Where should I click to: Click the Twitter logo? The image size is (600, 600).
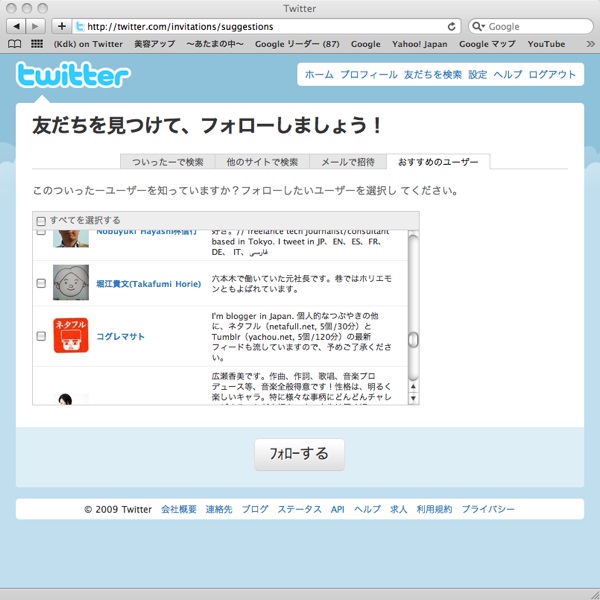click(x=73, y=75)
